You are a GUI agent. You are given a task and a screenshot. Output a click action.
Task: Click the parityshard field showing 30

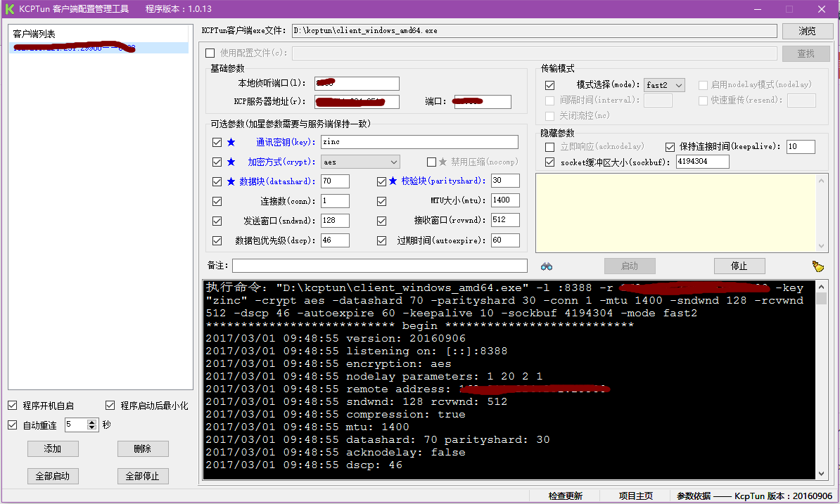point(505,181)
